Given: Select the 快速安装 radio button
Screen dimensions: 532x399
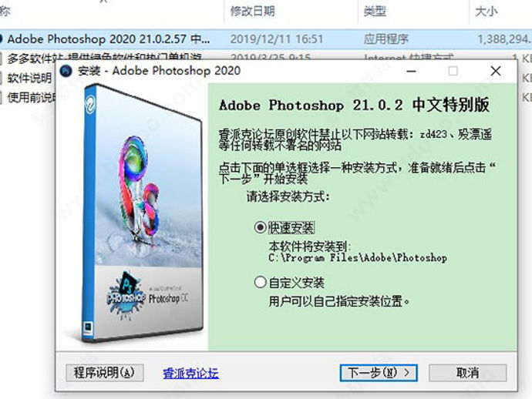Looking at the screenshot, I should tap(261, 227).
